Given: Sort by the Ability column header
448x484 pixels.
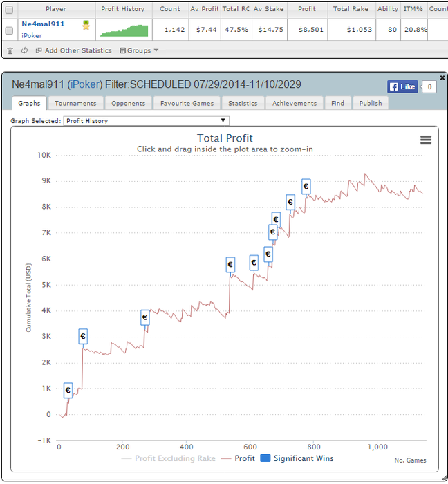Looking at the screenshot, I should [x=388, y=9].
